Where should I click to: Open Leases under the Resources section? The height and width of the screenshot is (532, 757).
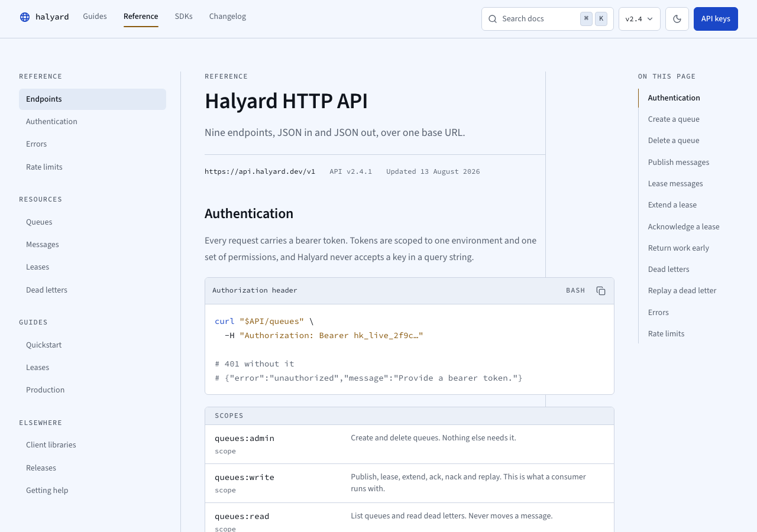[92, 267]
